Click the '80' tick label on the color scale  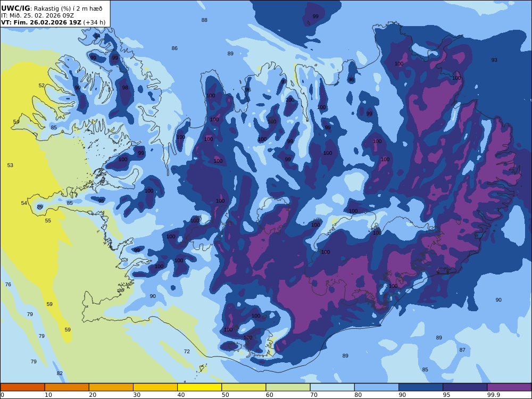[x=358, y=395]
